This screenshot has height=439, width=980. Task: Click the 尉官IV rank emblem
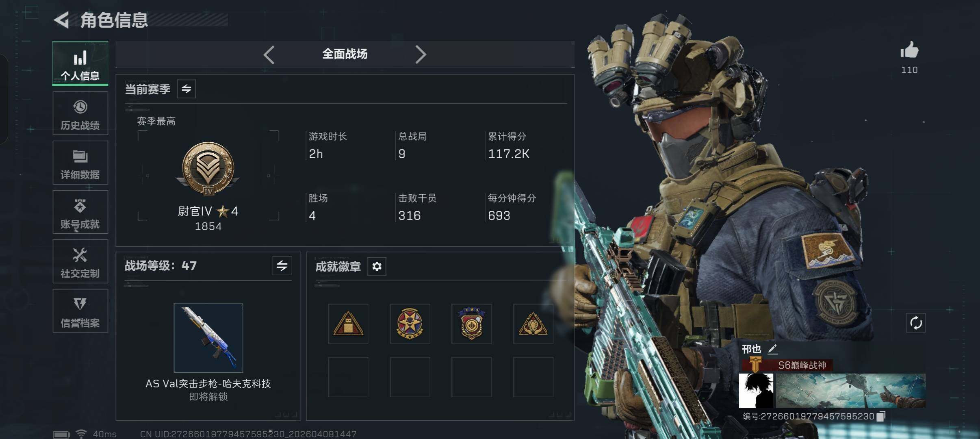(208, 169)
